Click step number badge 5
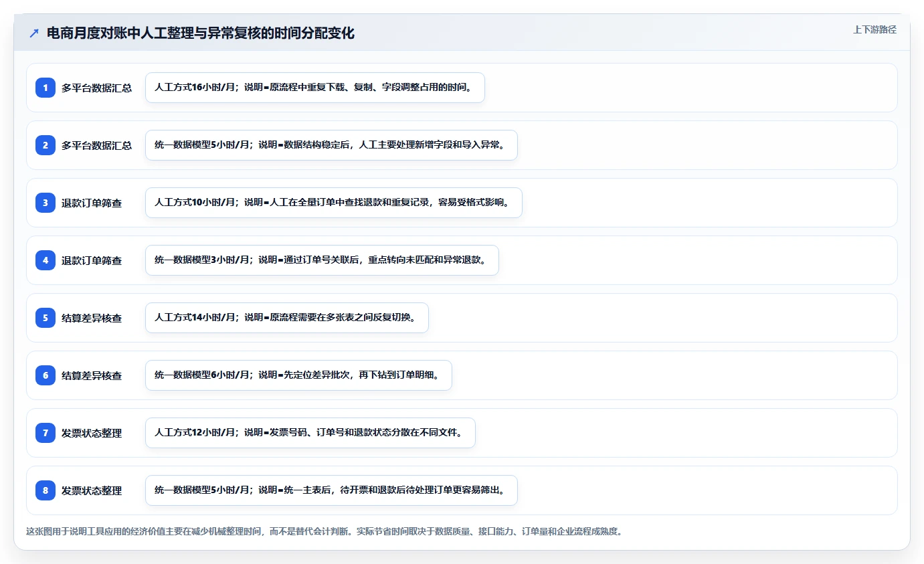924x564 pixels. pyautogui.click(x=45, y=318)
